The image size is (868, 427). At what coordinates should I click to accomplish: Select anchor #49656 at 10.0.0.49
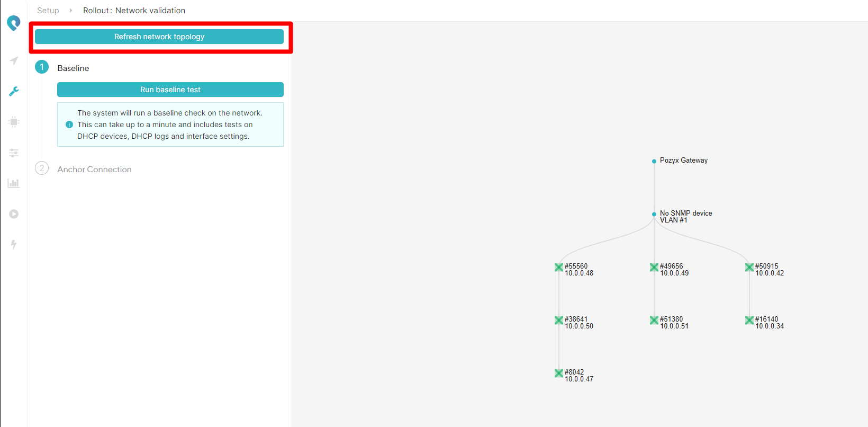tap(654, 268)
